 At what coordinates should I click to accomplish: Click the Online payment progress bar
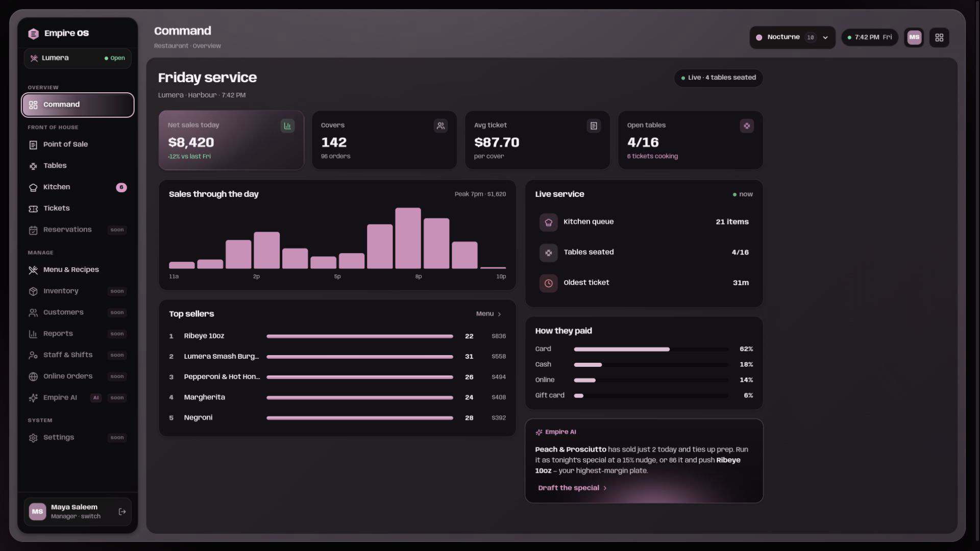pos(651,380)
